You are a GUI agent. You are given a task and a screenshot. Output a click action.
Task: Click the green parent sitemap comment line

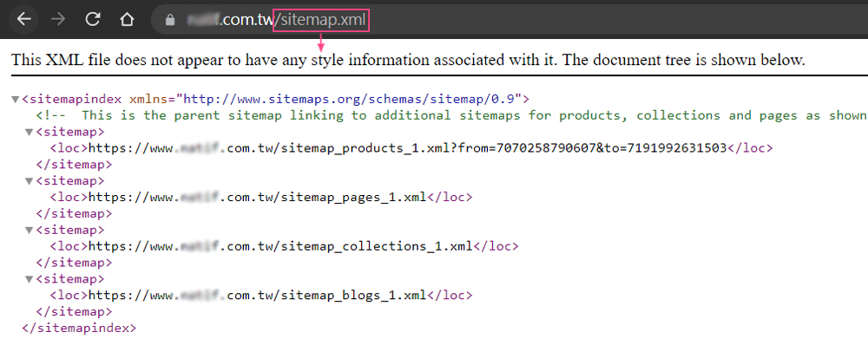[x=451, y=115]
